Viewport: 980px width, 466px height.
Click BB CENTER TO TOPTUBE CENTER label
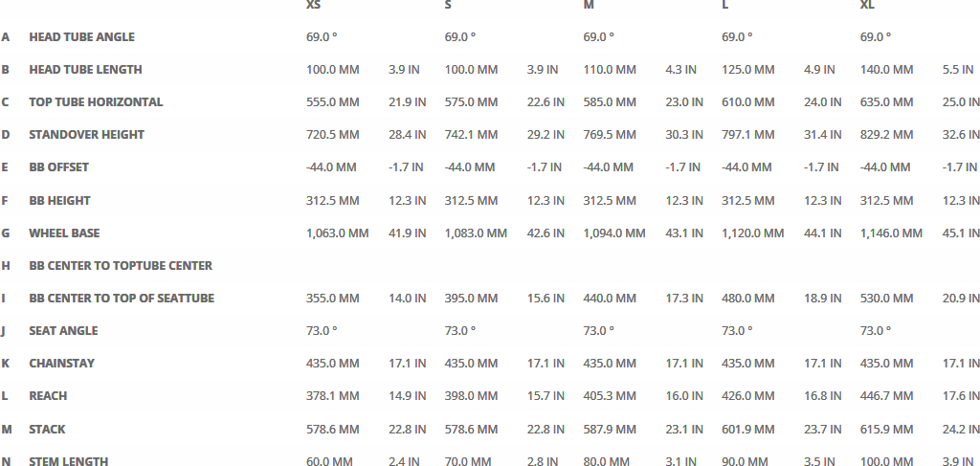pyautogui.click(x=121, y=266)
